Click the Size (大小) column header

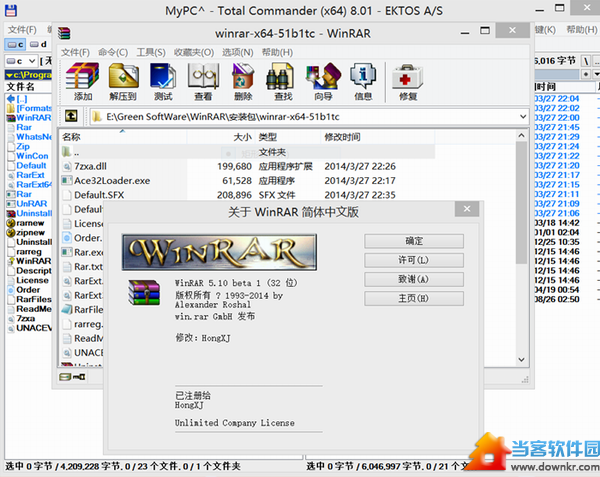220,137
